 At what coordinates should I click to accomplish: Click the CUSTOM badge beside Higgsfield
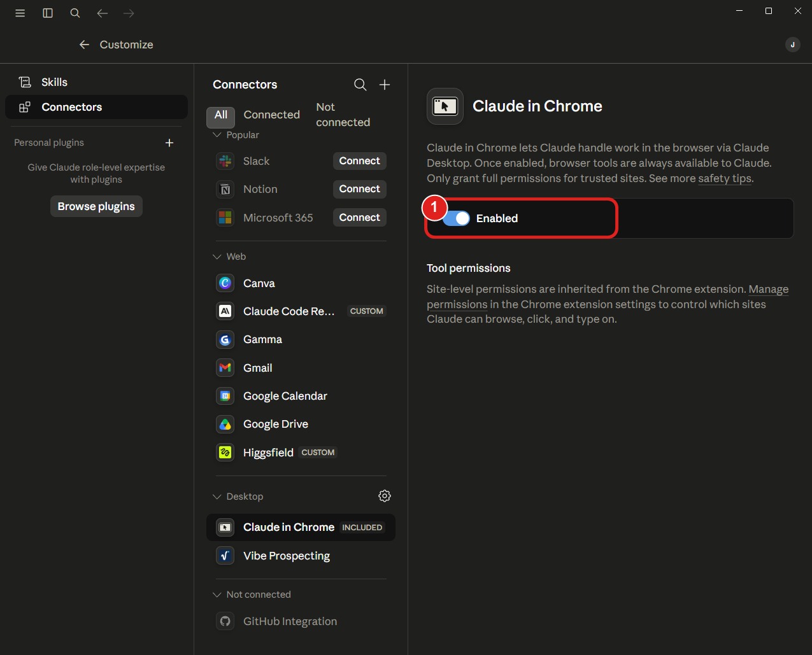tap(318, 453)
